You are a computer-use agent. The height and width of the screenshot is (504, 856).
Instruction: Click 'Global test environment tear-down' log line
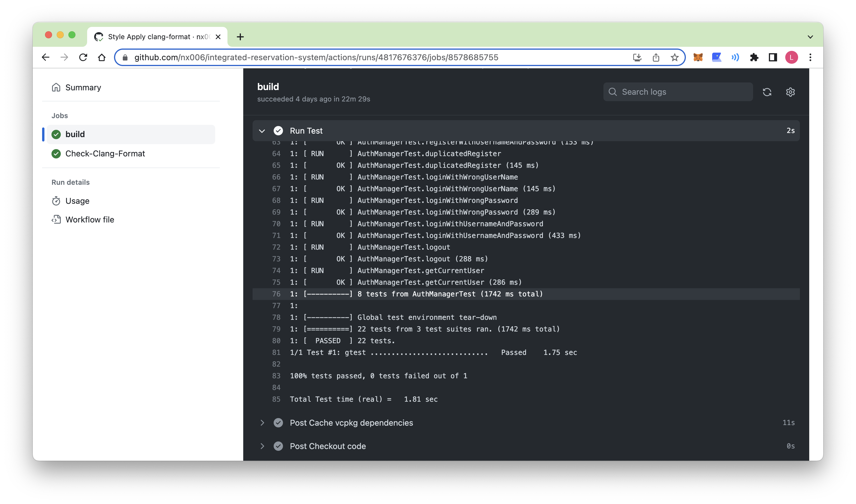[x=393, y=317]
